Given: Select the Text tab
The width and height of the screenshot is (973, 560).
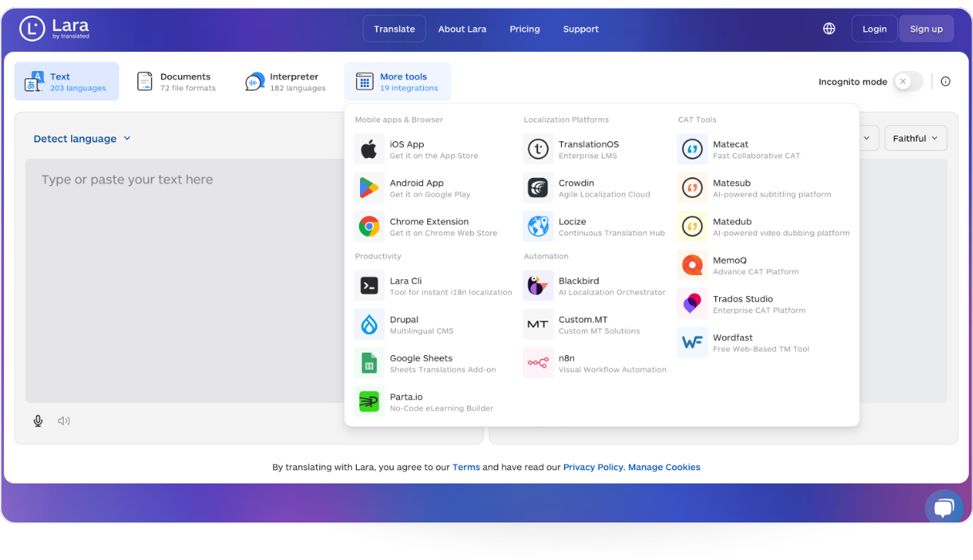Looking at the screenshot, I should (x=66, y=81).
